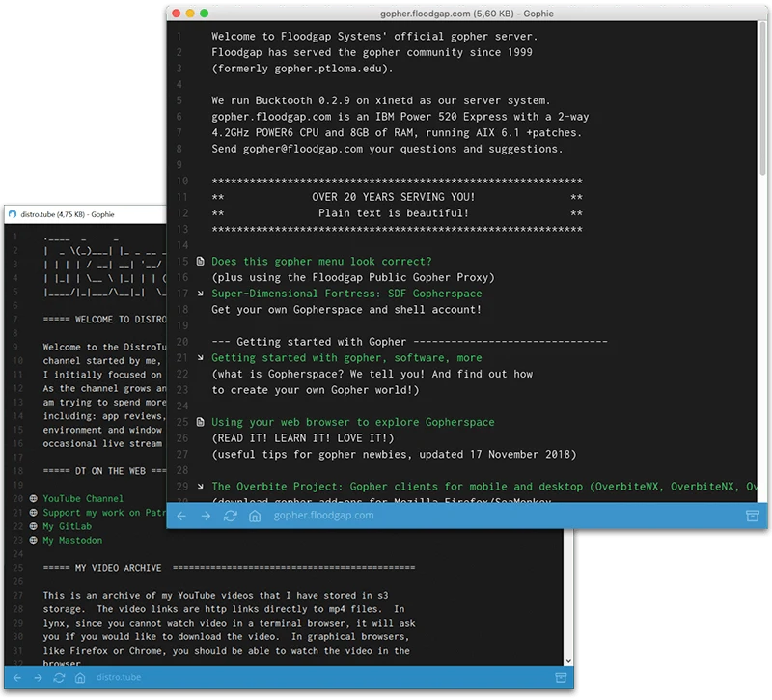Click the arrow icon beside 'Getting started with gopher'
772x700 pixels.
tap(201, 358)
